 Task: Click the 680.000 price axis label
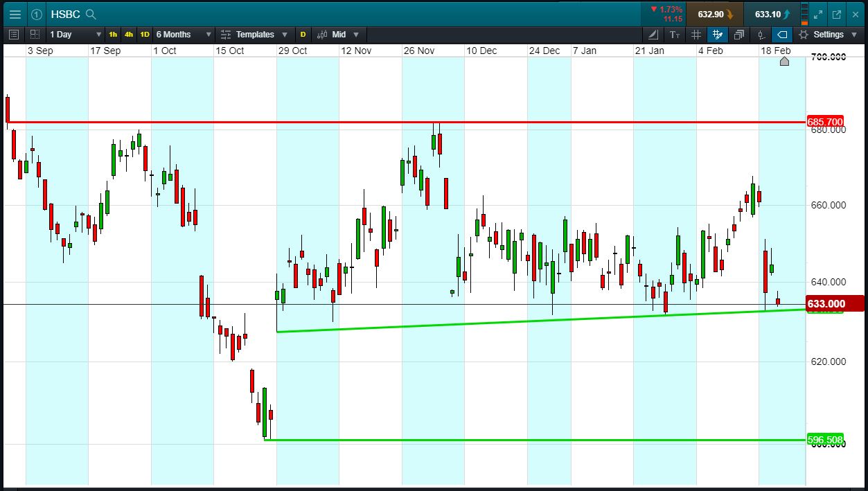827,130
